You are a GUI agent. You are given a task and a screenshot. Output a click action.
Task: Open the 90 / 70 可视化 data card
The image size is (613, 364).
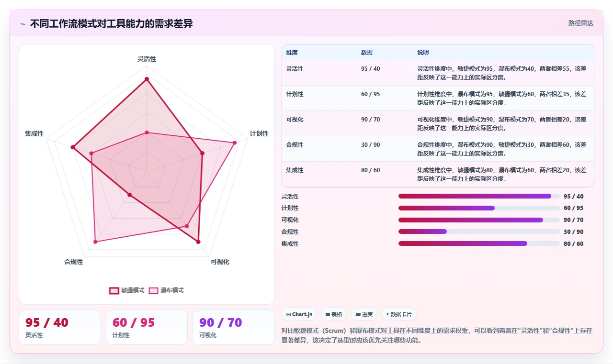[x=234, y=327]
